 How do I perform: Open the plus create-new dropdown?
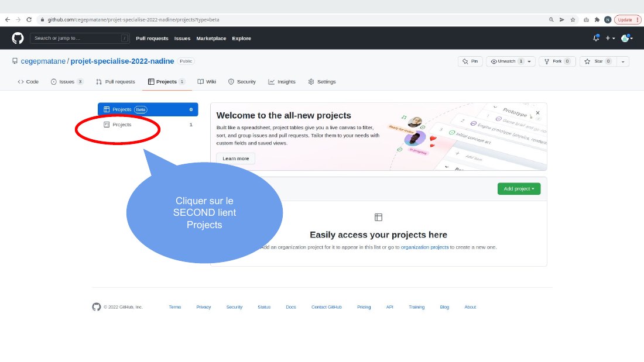(610, 38)
